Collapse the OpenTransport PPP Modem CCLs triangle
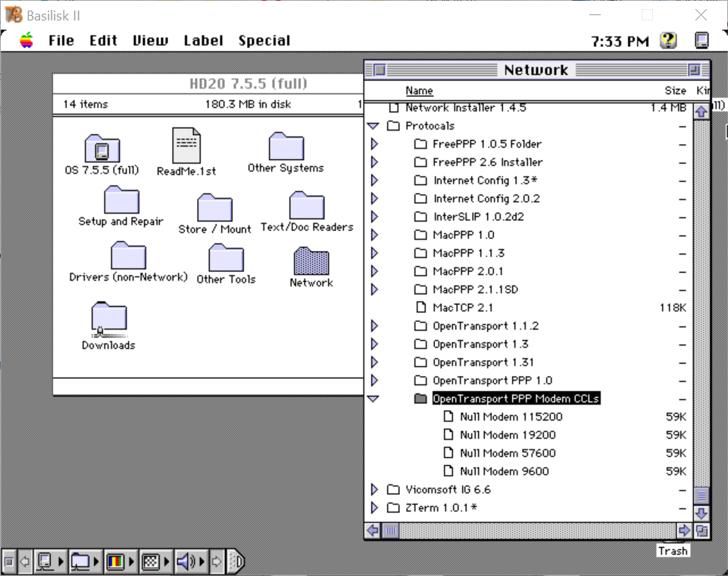 click(373, 399)
